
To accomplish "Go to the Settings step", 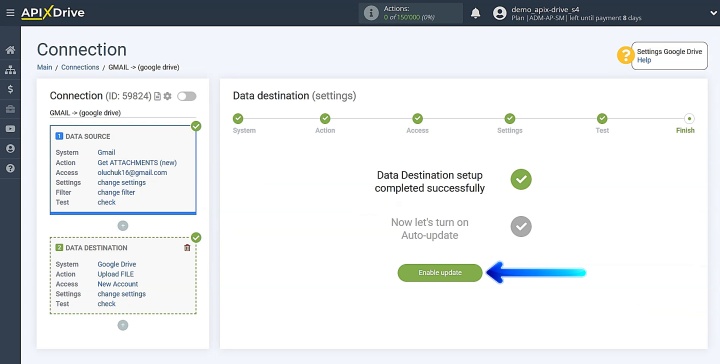I will (510, 118).
